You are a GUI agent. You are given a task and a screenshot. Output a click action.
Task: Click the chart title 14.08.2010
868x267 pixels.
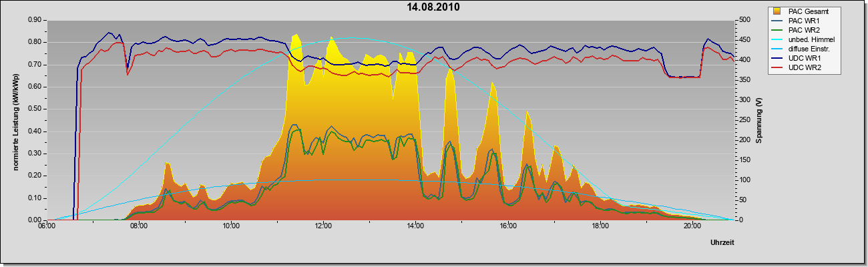click(x=433, y=7)
